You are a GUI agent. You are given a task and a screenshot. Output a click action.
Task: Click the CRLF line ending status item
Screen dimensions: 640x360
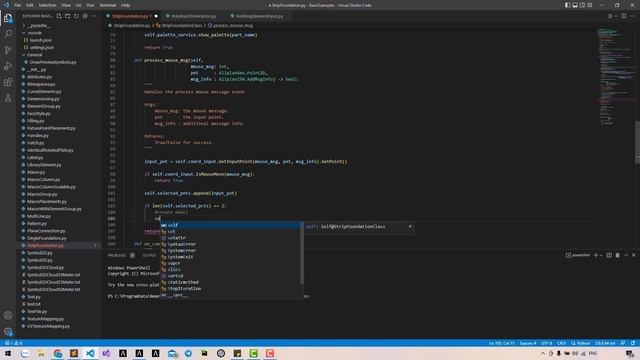click(x=561, y=343)
